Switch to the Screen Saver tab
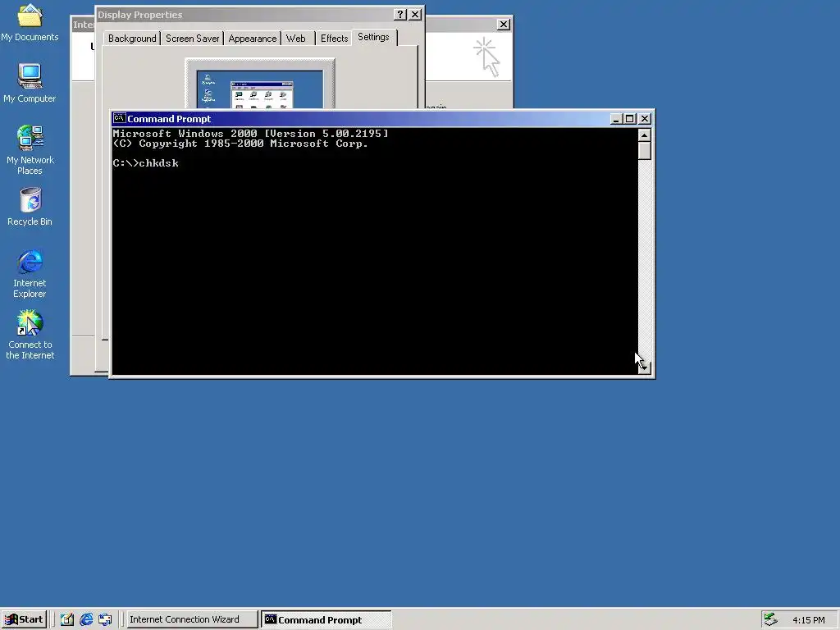The height and width of the screenshot is (630, 840). click(192, 39)
